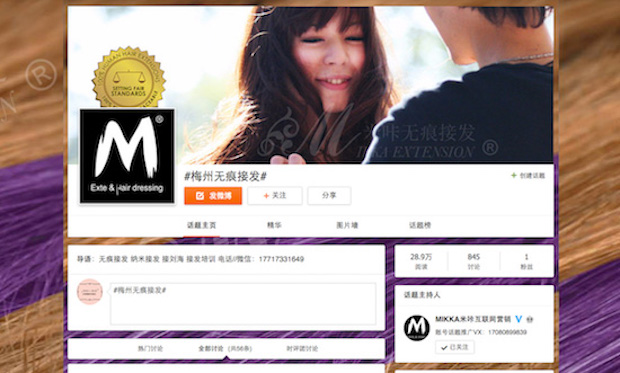This screenshot has width=620, height=373.
Task: Select the 话题榜 ranking tab
Action: pyautogui.click(x=420, y=225)
